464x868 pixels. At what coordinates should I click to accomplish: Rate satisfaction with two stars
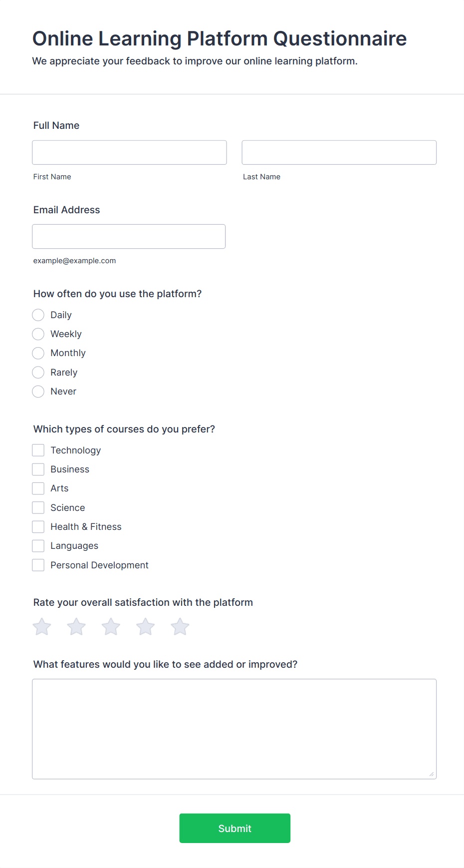[76, 626]
